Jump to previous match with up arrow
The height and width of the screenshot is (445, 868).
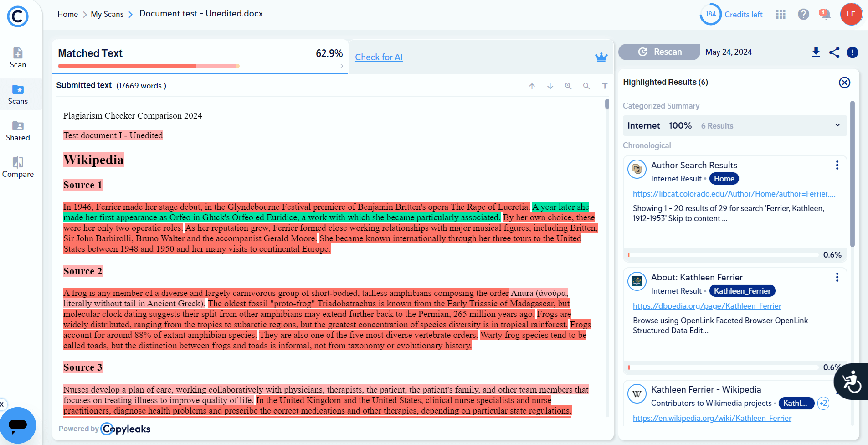coord(532,86)
